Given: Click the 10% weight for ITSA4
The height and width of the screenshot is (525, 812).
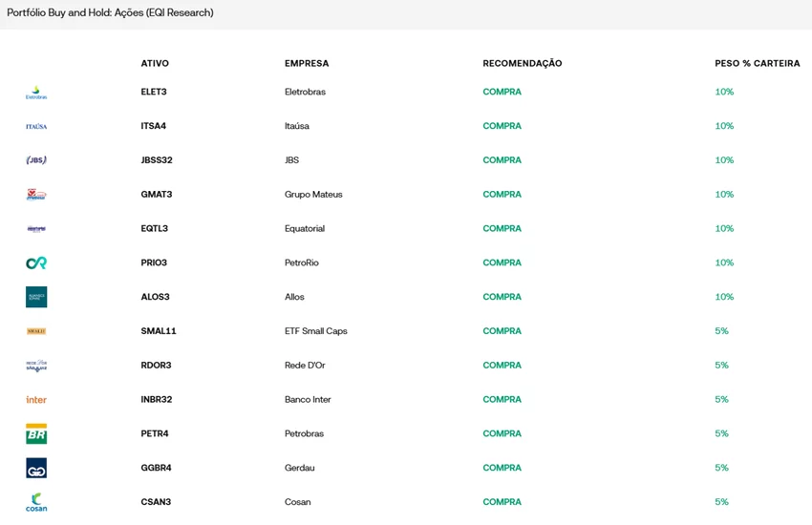Looking at the screenshot, I should [724, 126].
